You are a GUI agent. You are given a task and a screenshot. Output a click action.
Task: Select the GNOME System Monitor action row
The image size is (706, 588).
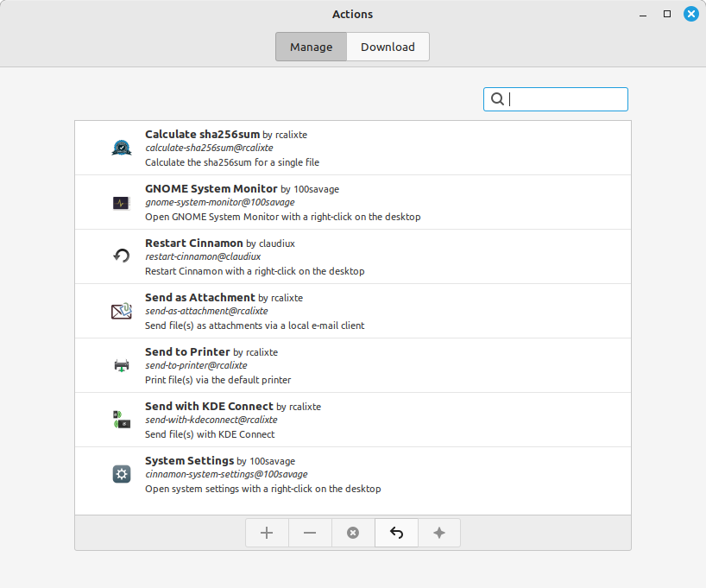[345, 202]
